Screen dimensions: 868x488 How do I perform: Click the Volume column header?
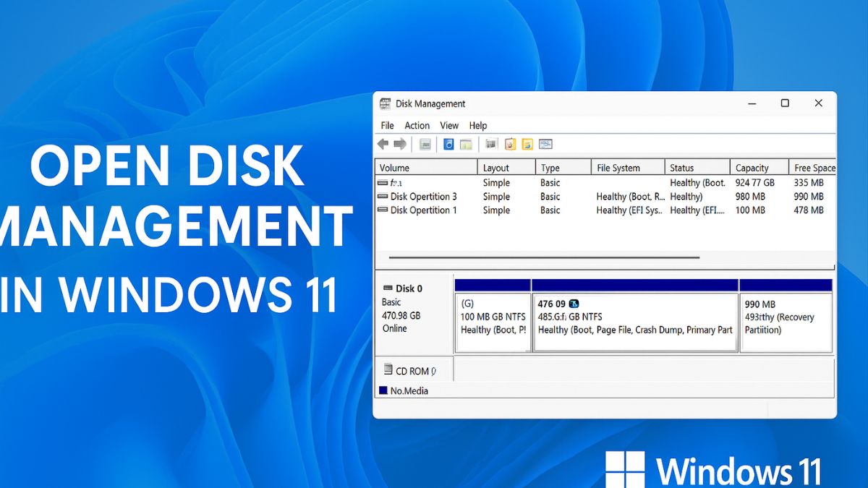tap(393, 167)
